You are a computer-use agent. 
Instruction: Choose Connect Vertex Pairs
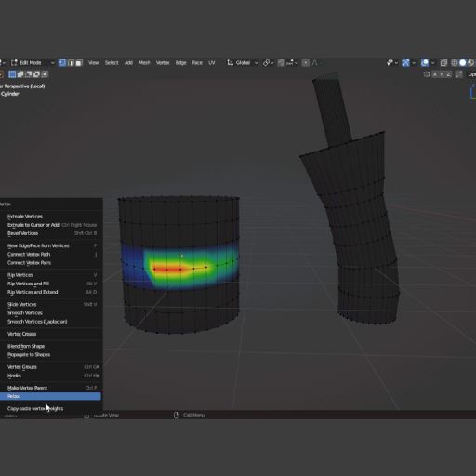[x=51, y=263]
